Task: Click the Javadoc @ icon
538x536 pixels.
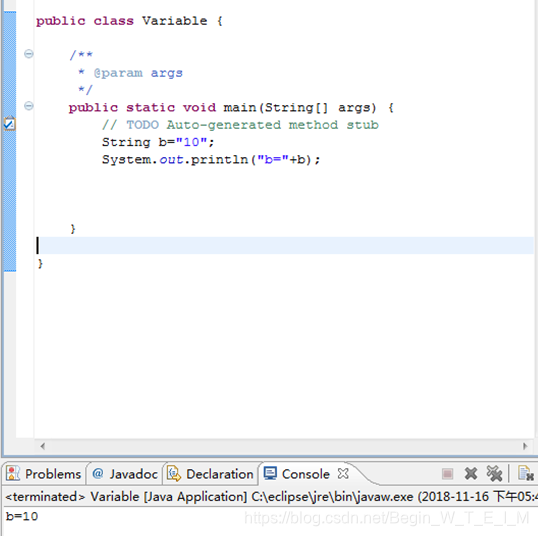Action: click(x=98, y=474)
